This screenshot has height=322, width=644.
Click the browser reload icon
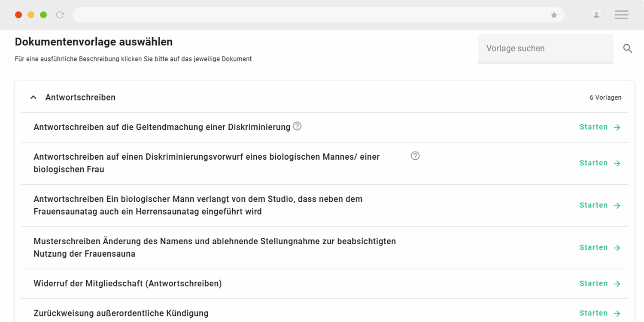pos(60,15)
